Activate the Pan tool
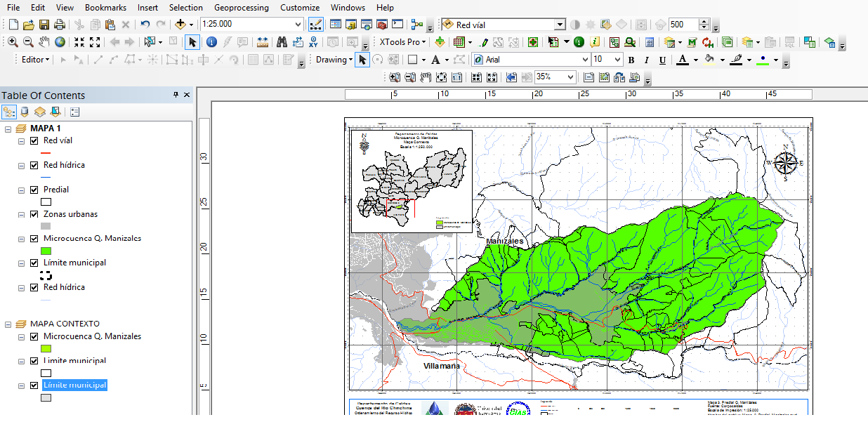This screenshot has height=429, width=868. pyautogui.click(x=44, y=43)
